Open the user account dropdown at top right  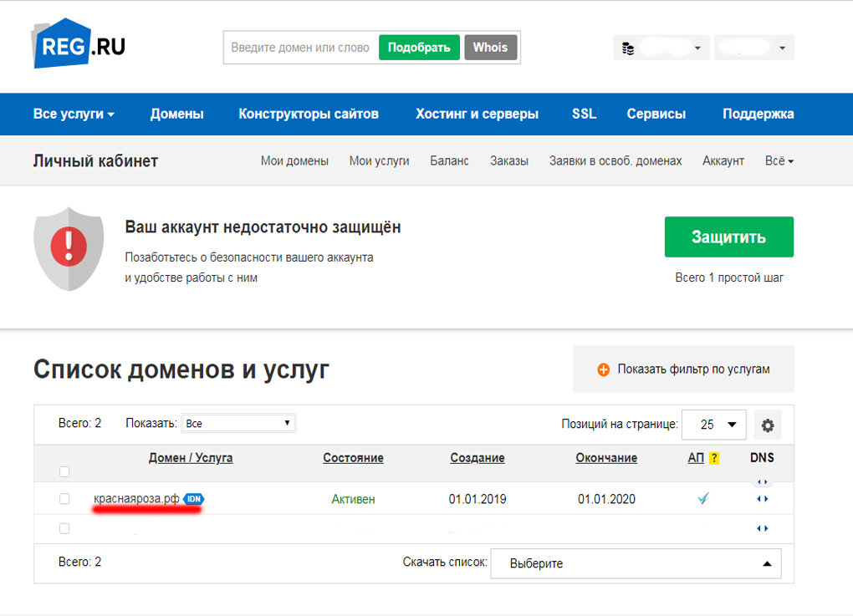tap(754, 48)
